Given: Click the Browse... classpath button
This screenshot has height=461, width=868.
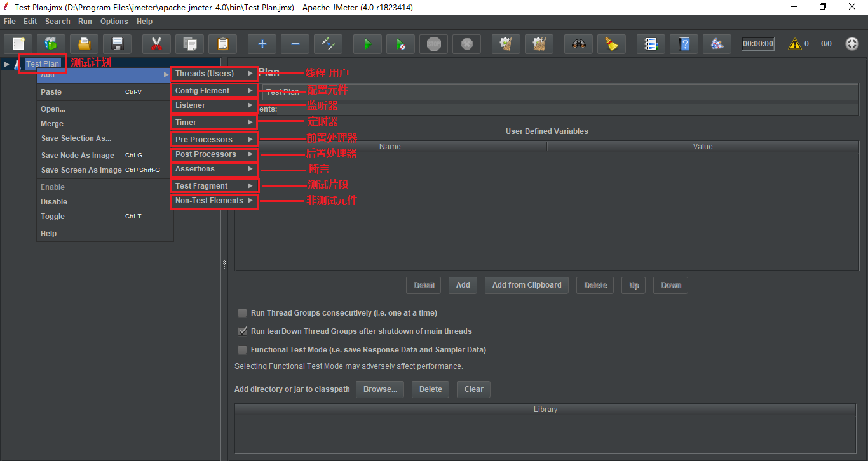Looking at the screenshot, I should pos(380,389).
